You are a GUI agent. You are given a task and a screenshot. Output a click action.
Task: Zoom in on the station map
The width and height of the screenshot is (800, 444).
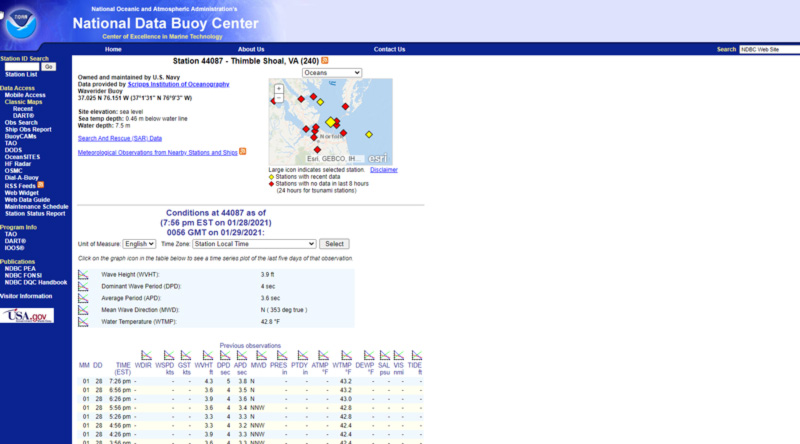pos(277,88)
